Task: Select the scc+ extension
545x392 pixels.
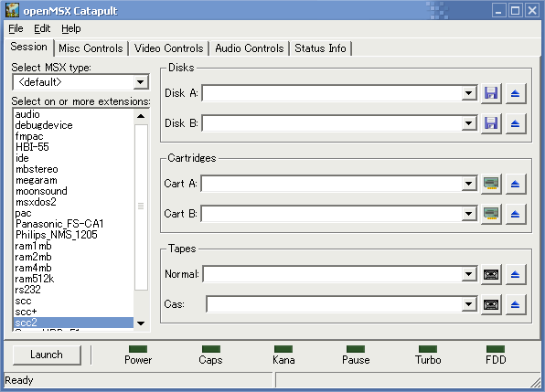Action: click(74, 312)
